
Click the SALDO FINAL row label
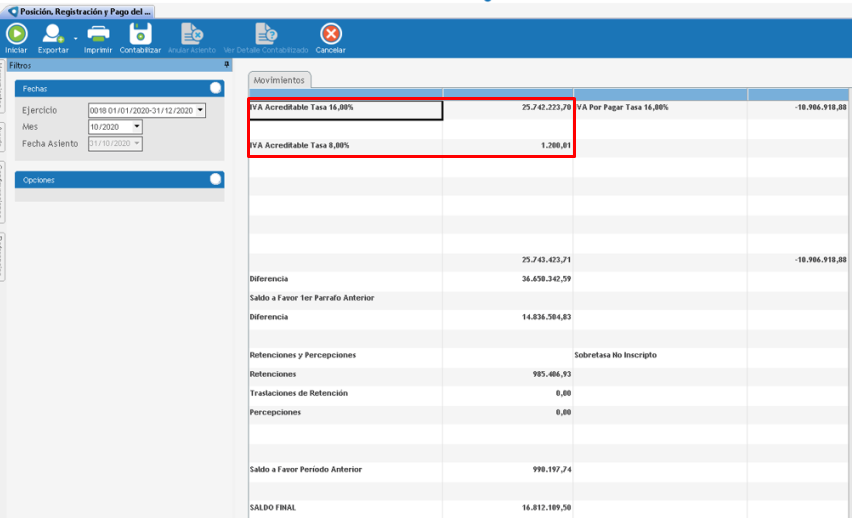(273, 508)
